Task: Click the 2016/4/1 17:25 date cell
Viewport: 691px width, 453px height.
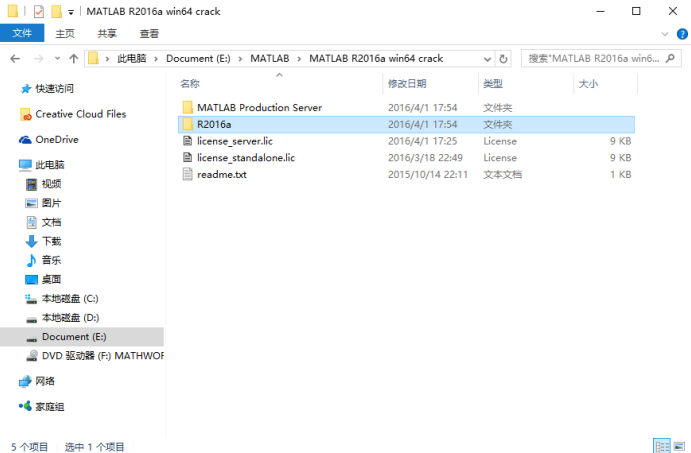Action: 422,141
